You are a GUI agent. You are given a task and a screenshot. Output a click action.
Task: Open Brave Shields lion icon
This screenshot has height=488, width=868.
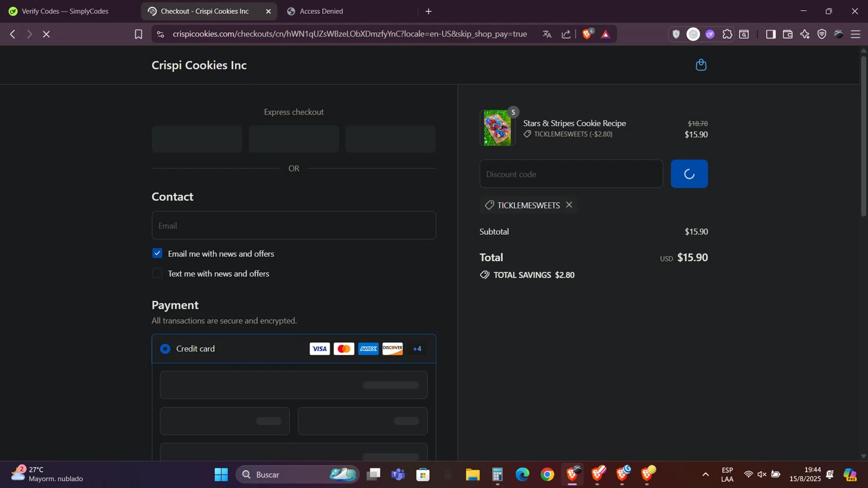(x=587, y=34)
